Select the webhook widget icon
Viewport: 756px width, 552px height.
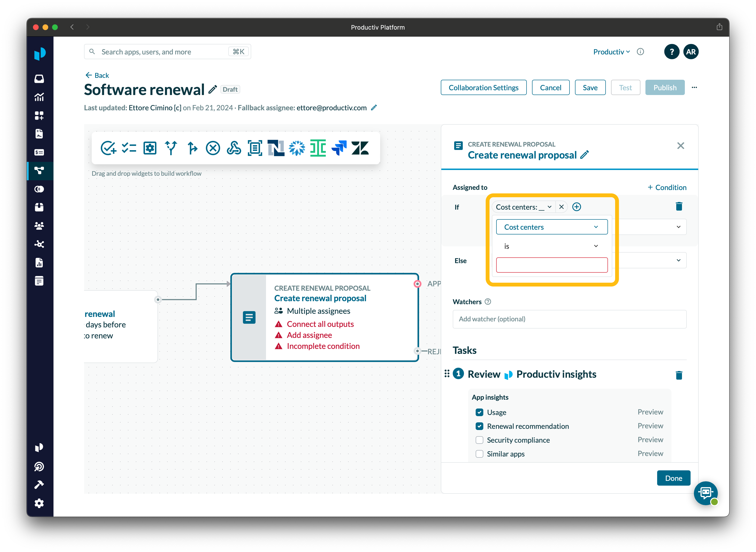(x=234, y=148)
